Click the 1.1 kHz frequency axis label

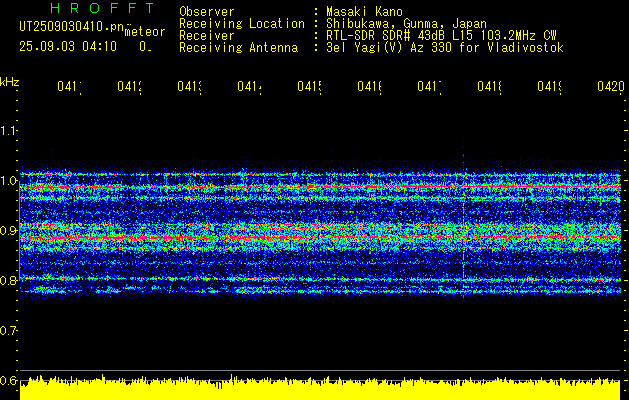tap(8, 130)
